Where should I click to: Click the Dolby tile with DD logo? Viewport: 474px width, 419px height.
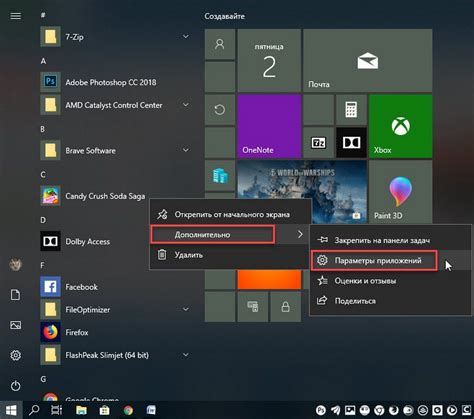(351, 143)
